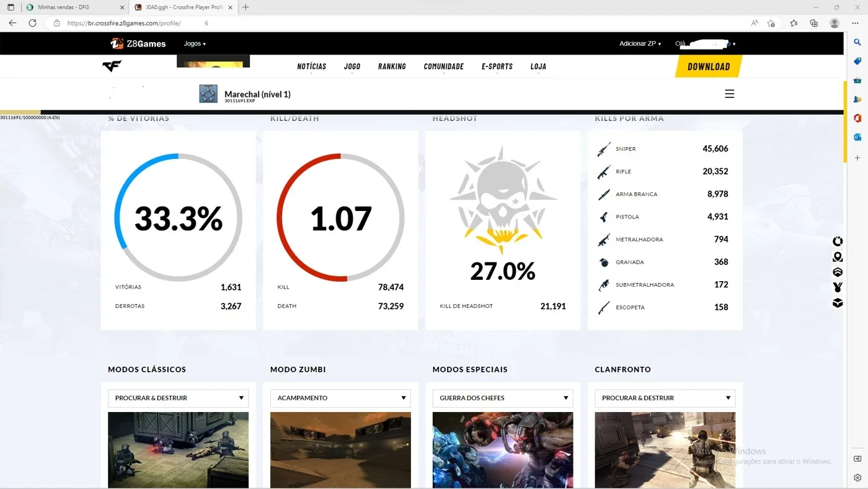Click the Marechal rank badge icon

coord(208,94)
